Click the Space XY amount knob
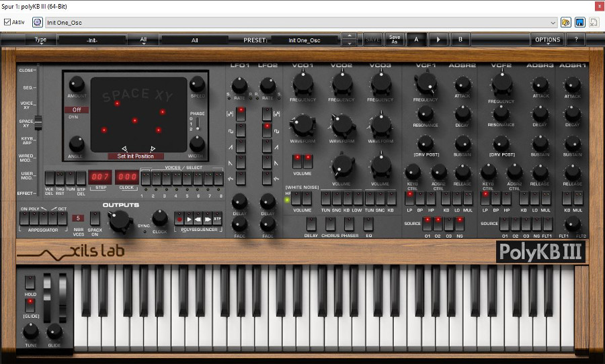This screenshot has height=364, width=605. (x=77, y=84)
